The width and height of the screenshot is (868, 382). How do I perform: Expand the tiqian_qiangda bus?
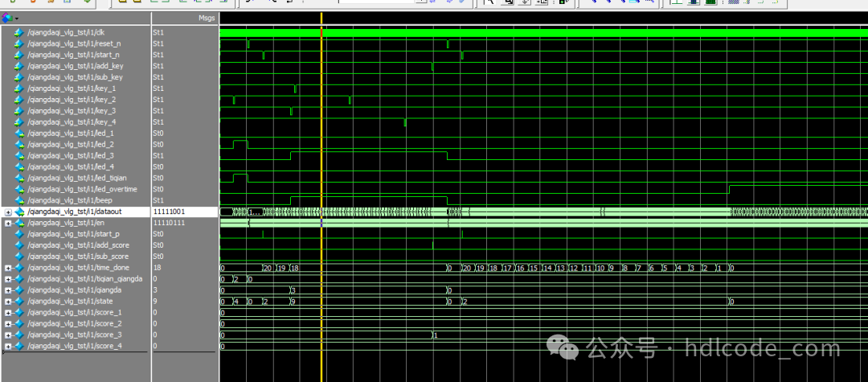(x=8, y=279)
